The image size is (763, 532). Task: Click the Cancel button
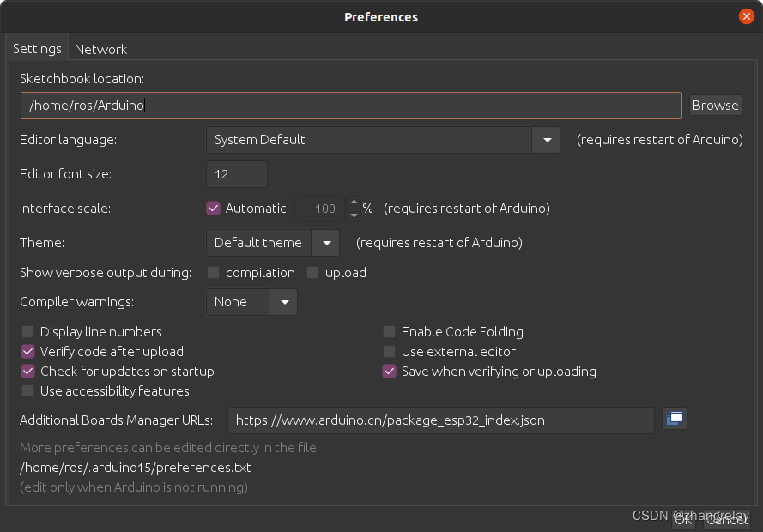[727, 520]
